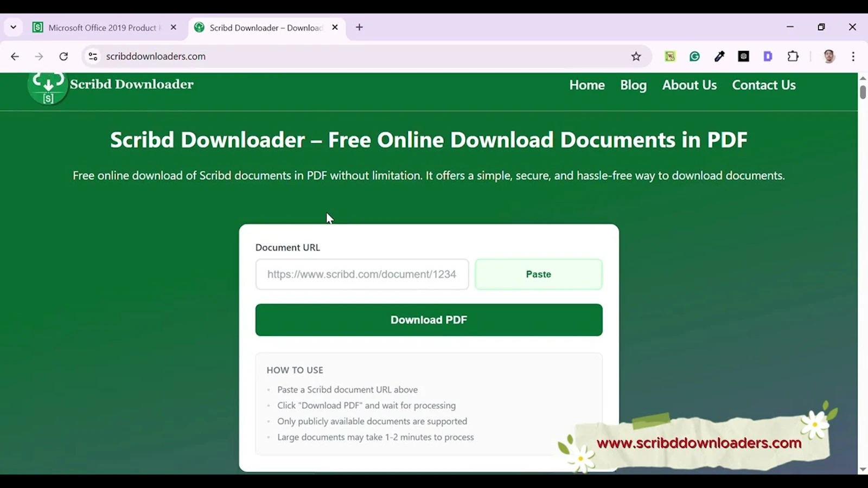The image size is (868, 488).
Task: Open the Extensions puzzle piece menu
Action: point(793,56)
